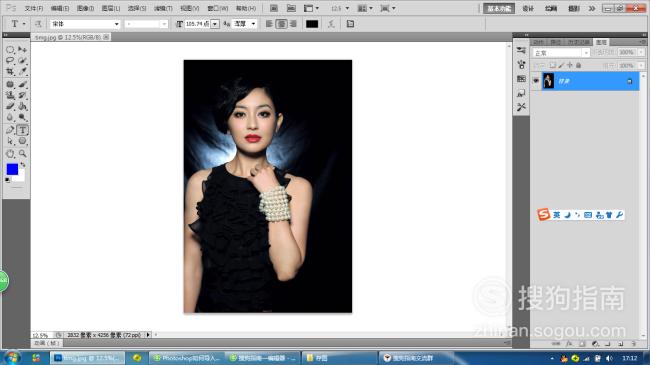Select the Lasso tool

click(x=10, y=61)
